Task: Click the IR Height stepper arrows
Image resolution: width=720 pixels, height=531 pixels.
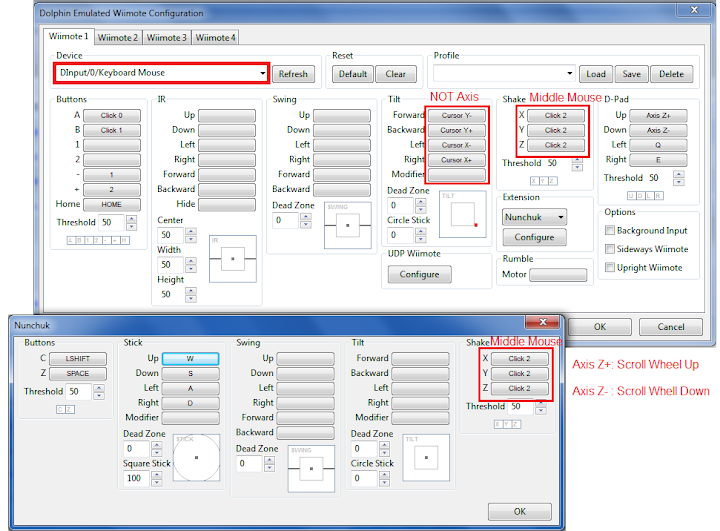Action: (x=191, y=294)
